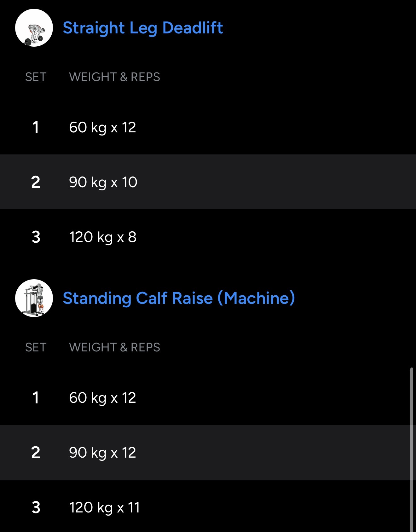Open the Standing Calf Raise (Machine) title
416x532 pixels.
(179, 298)
